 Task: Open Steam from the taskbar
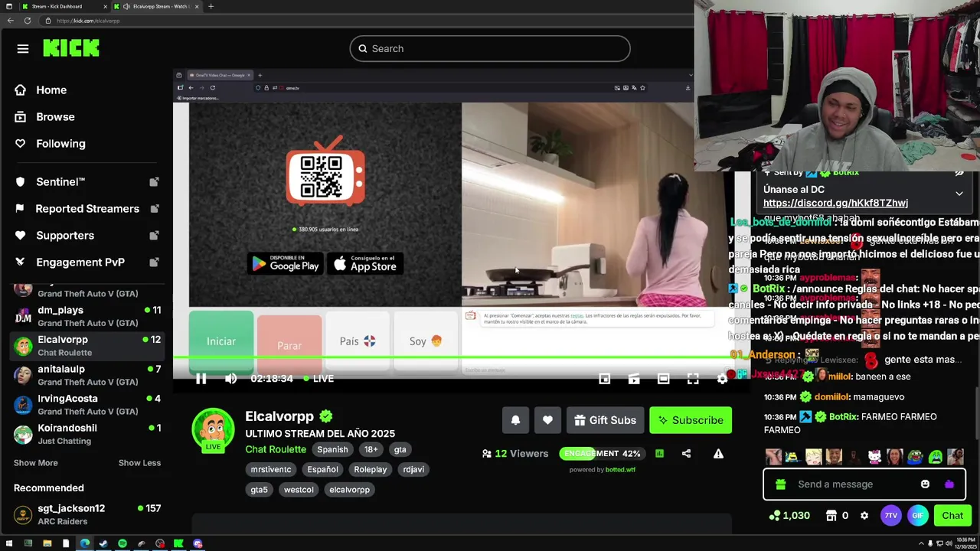103,544
